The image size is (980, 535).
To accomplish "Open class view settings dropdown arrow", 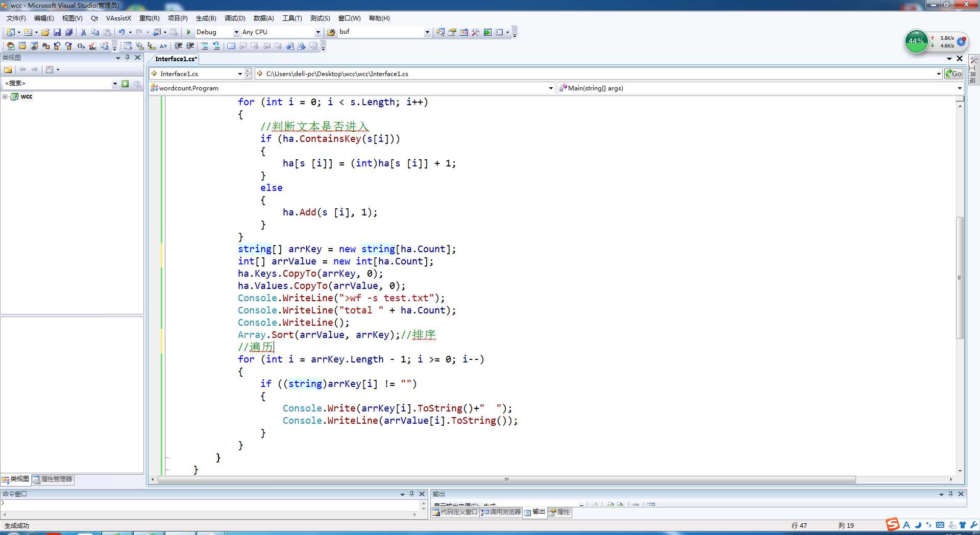I will (58, 69).
